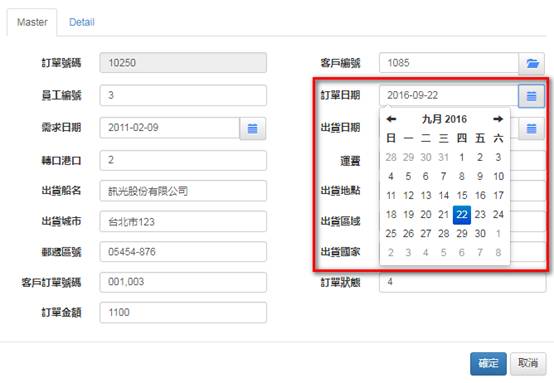554x383 pixels.
Task: Switch to the Detail tab
Action: click(82, 22)
